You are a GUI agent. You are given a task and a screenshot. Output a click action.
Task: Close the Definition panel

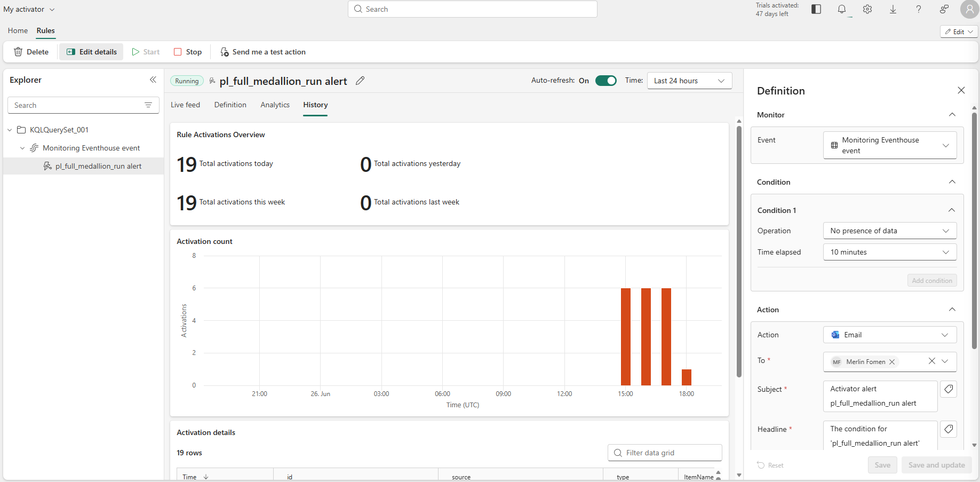[x=961, y=90]
